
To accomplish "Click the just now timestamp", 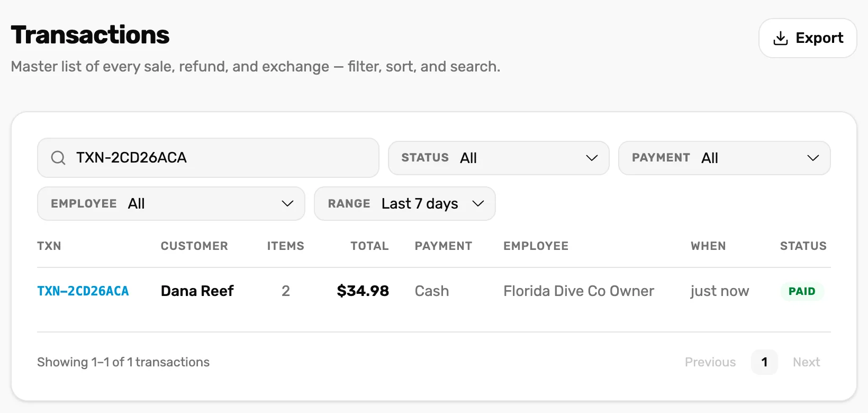I will (x=720, y=291).
